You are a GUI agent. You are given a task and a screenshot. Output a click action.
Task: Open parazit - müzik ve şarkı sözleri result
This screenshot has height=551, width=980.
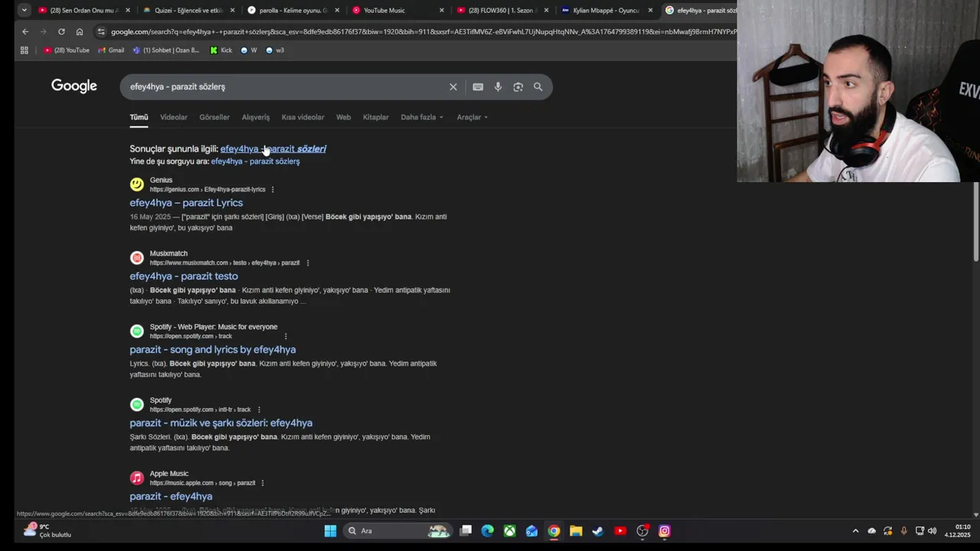tap(221, 423)
